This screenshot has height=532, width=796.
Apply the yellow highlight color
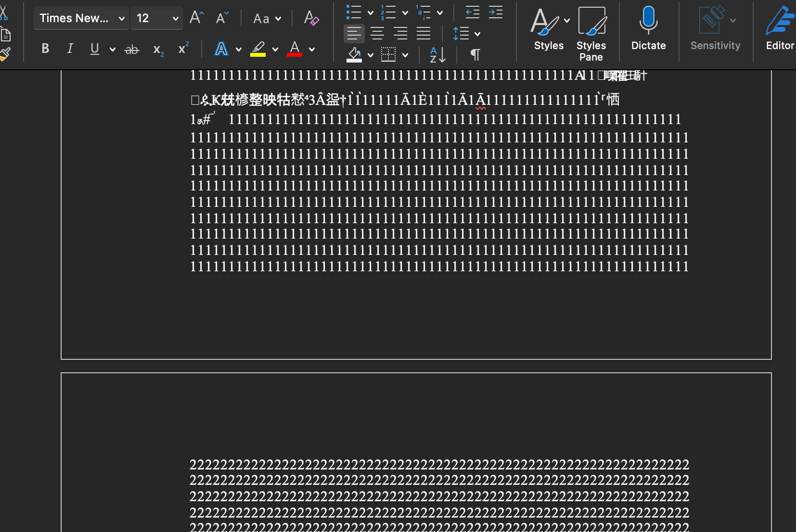(258, 49)
